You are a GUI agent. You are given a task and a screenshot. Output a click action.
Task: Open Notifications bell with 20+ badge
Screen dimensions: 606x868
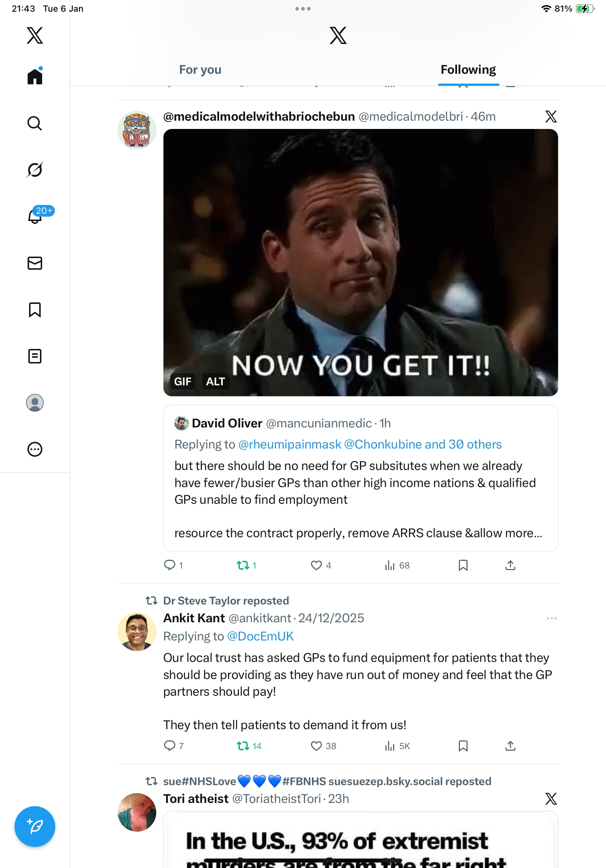(x=35, y=216)
